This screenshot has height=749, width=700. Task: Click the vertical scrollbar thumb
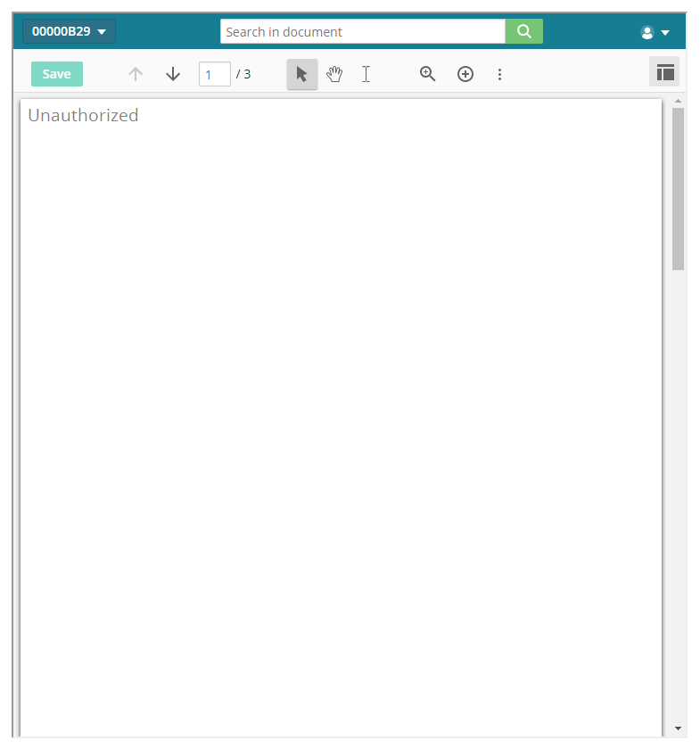point(678,189)
